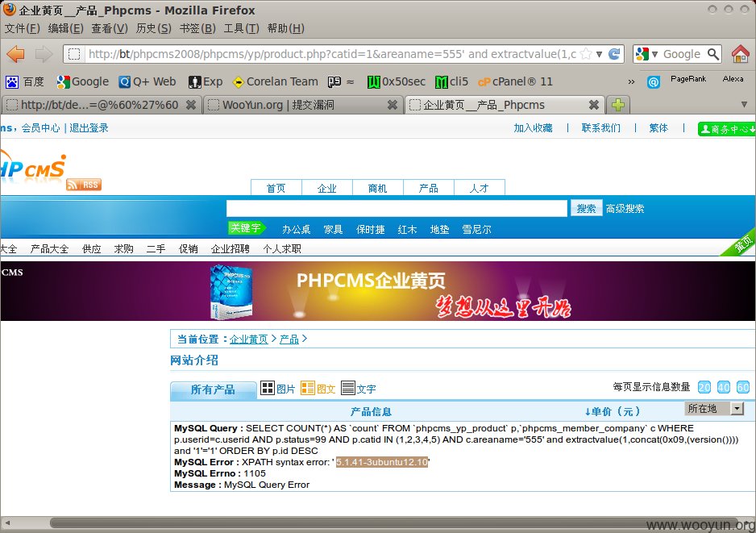756x533 pixels.
Task: Click the URL address bar text
Action: pos(332,54)
